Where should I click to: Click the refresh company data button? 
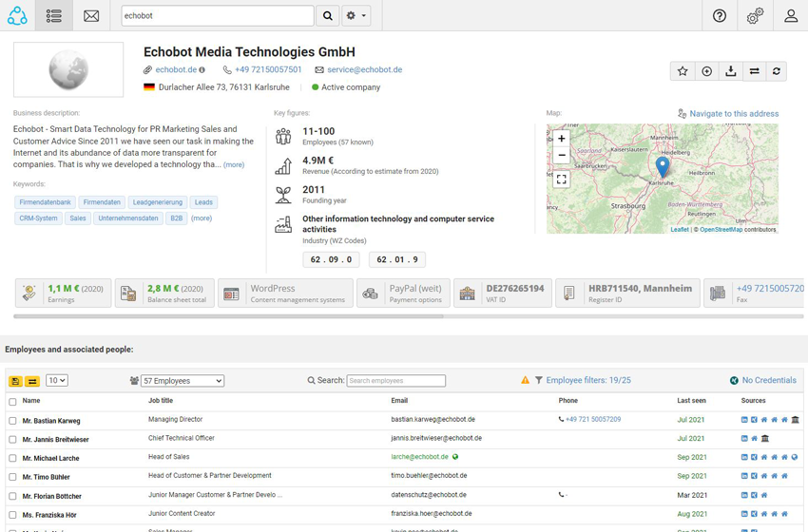coord(777,71)
